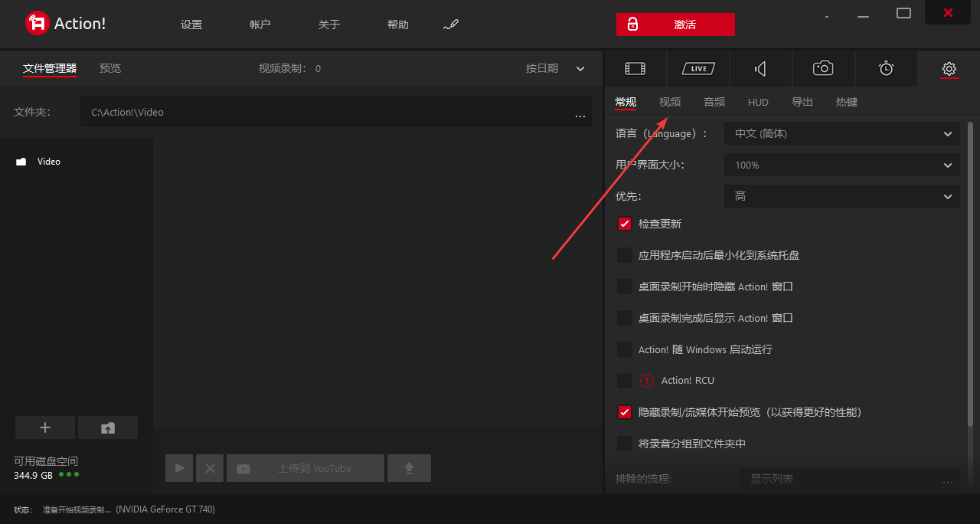Viewport: 980px width, 524px height.
Task: Open the video recording mode icon
Action: click(635, 69)
